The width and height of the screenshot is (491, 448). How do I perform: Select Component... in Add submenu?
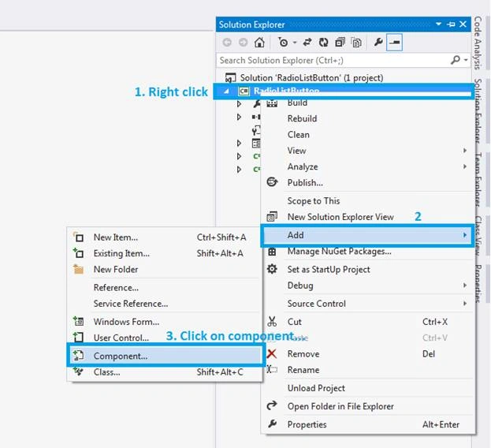(x=165, y=356)
